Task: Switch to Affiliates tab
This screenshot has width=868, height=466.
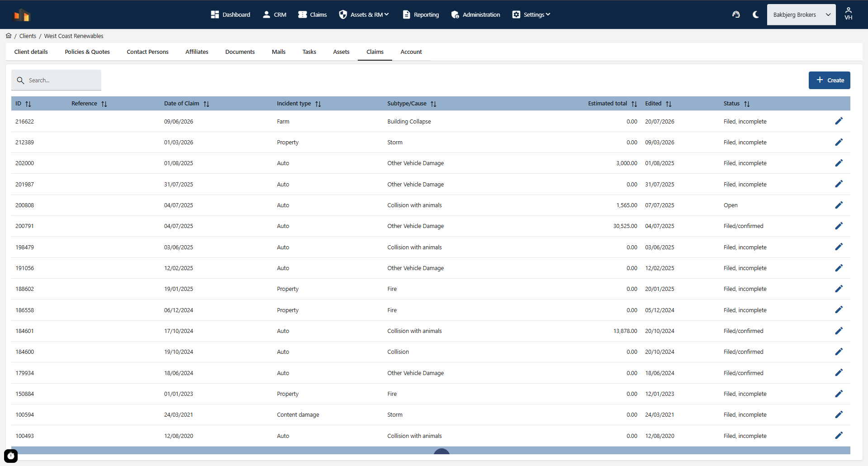Action: click(197, 52)
